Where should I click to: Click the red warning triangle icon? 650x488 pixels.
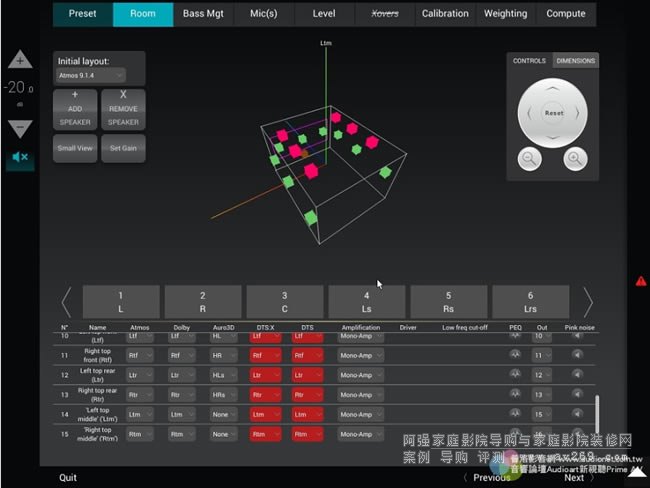(640, 281)
